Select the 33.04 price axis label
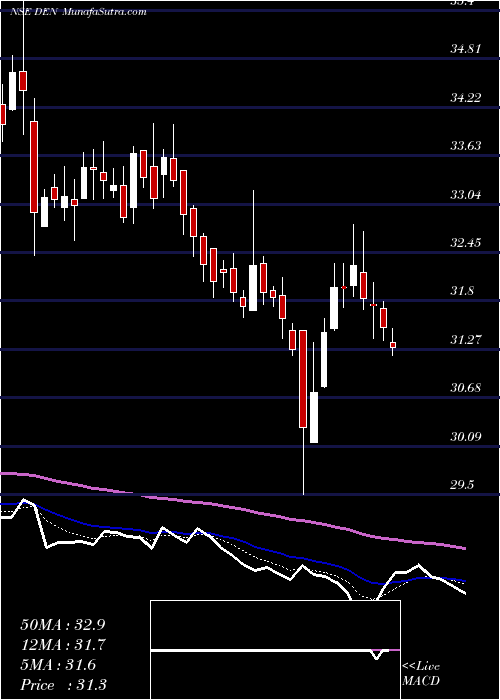 coord(466,194)
